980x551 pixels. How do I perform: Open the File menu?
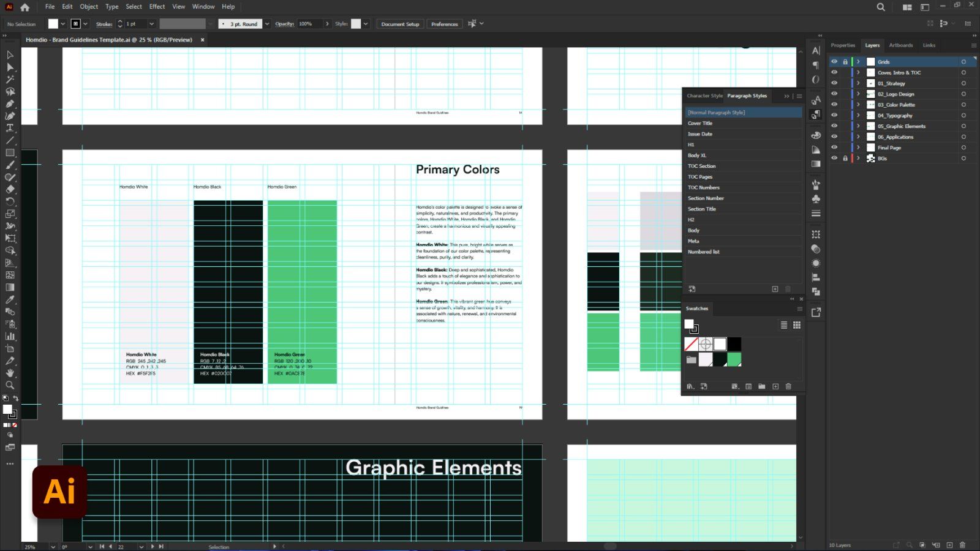50,7
